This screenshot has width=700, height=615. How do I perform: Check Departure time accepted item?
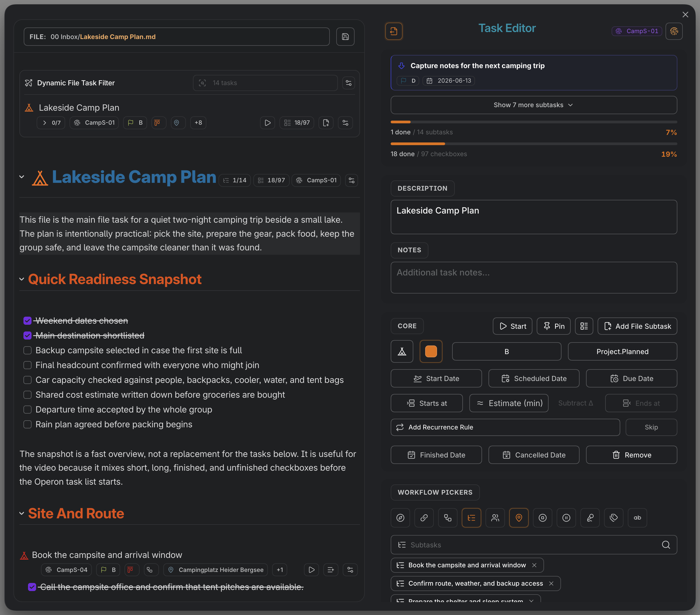(x=27, y=409)
